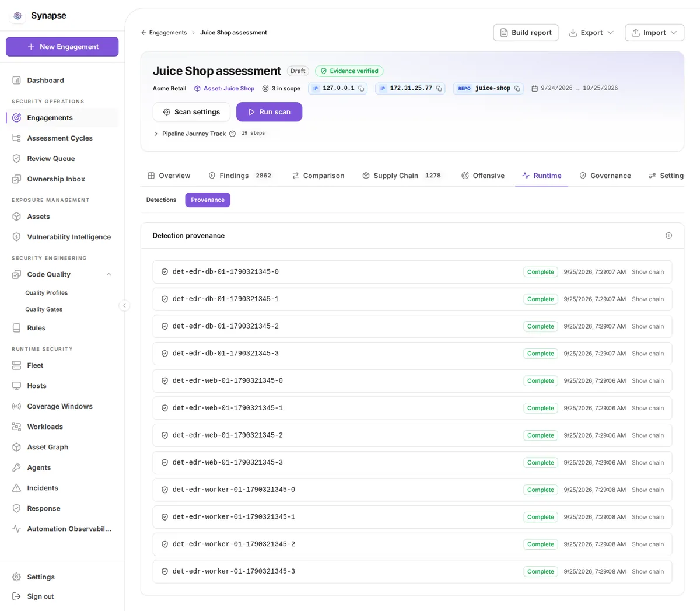Click the Settings gear icon in the sidebar

(16, 577)
